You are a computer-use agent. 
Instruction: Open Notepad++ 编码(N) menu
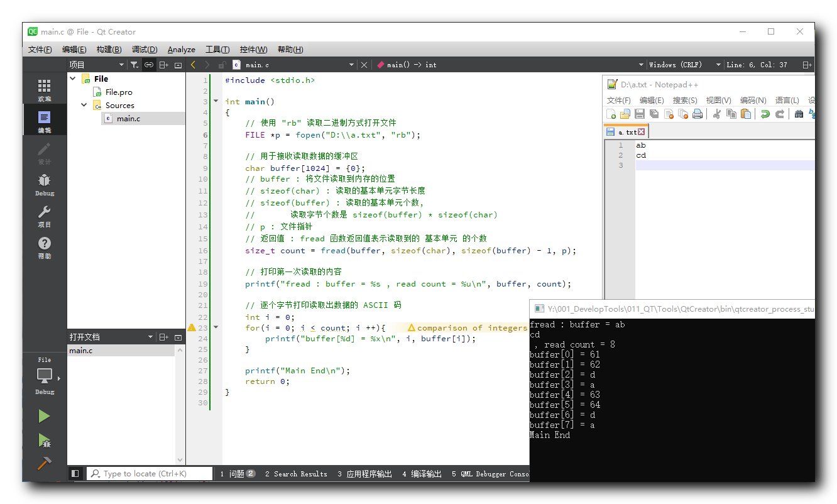pos(753,100)
